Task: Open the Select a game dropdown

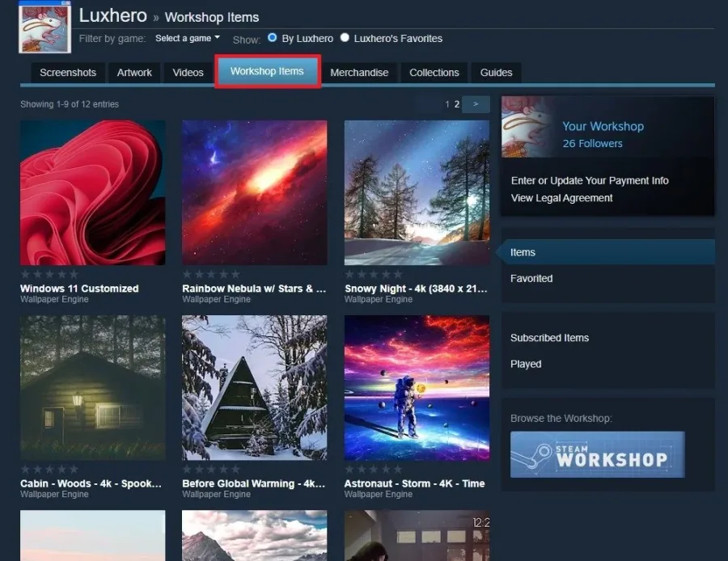Action: 188,39
